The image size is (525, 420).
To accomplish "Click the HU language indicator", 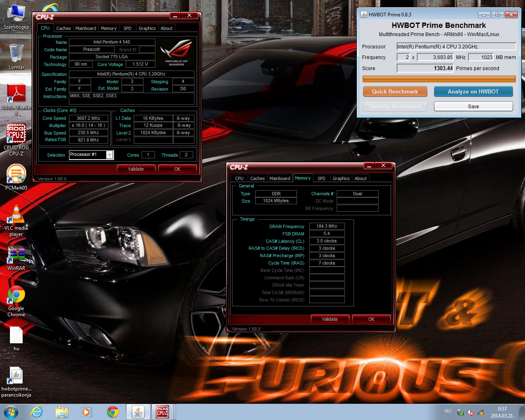I will [x=448, y=411].
